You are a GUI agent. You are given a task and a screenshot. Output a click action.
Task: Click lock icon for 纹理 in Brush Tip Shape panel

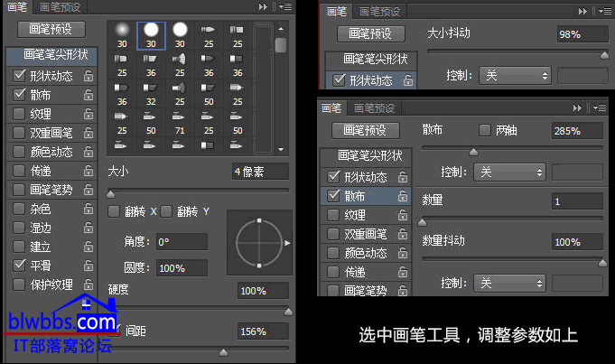coord(89,114)
